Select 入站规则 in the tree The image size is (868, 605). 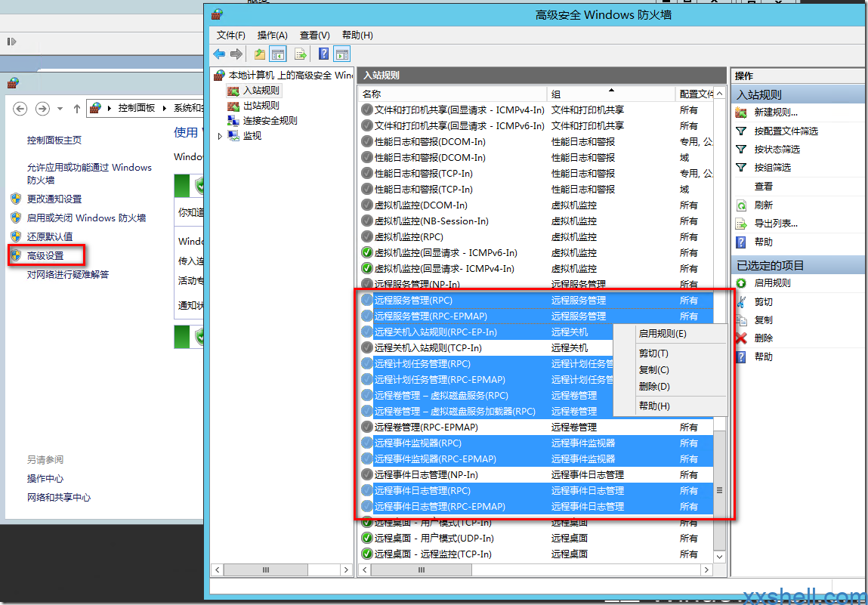(x=261, y=91)
